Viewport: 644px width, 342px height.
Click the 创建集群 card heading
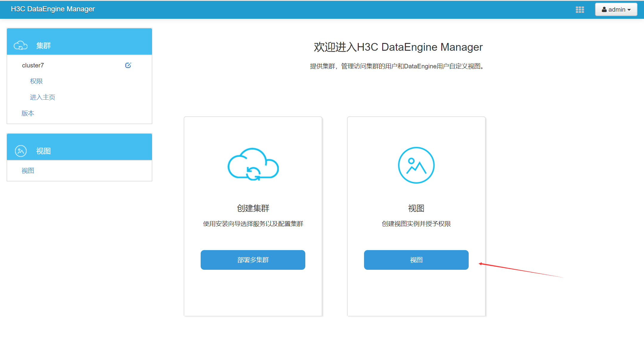click(253, 208)
